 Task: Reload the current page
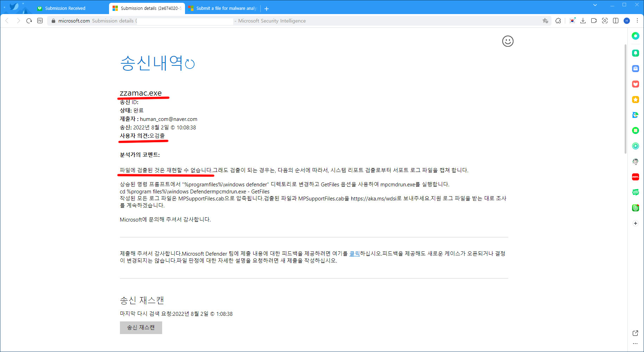tap(29, 21)
